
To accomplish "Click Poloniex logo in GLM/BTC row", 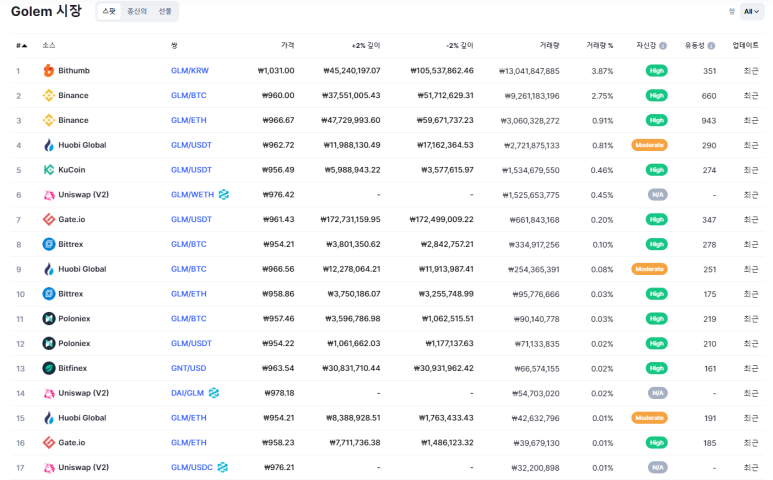I will [48, 318].
